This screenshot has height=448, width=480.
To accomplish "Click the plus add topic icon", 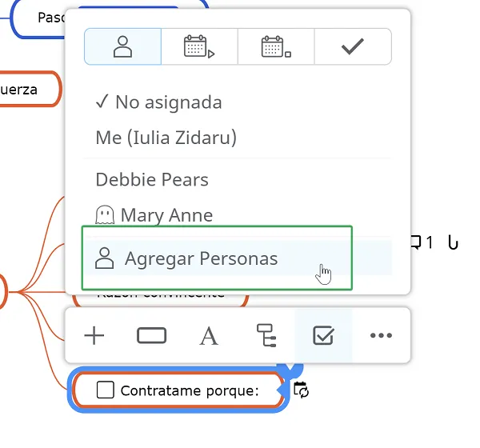I will (94, 336).
